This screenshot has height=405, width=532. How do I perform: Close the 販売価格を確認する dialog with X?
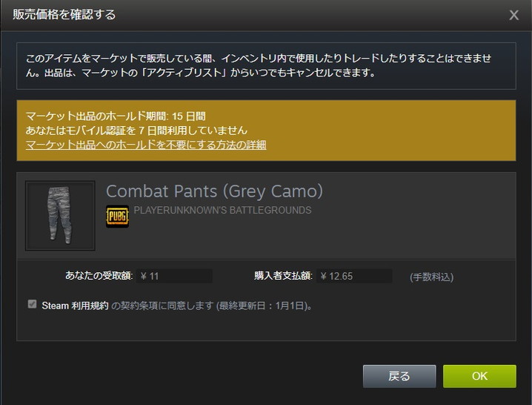[x=513, y=15]
